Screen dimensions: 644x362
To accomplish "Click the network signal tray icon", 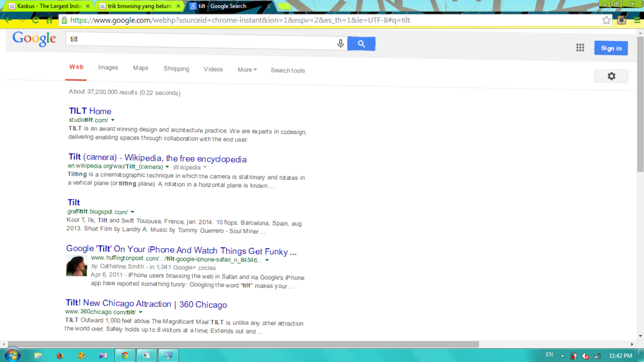I will [597, 355].
